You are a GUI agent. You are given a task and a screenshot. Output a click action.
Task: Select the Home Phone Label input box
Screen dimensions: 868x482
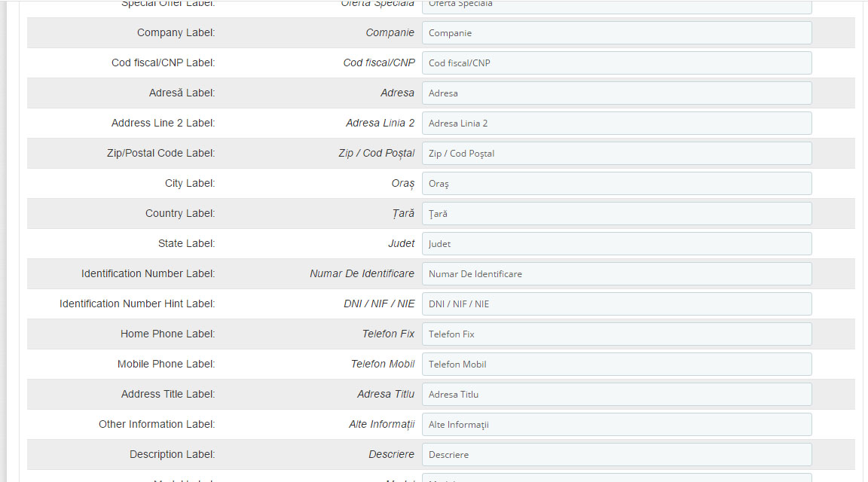(x=616, y=334)
